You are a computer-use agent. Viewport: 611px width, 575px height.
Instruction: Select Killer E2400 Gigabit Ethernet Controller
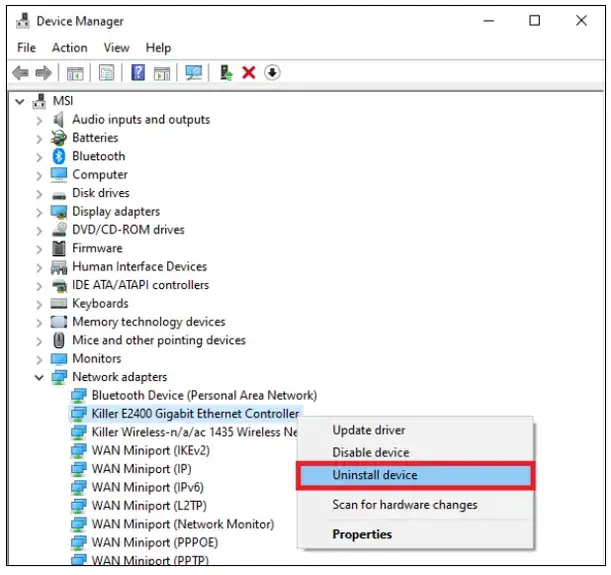(x=195, y=414)
